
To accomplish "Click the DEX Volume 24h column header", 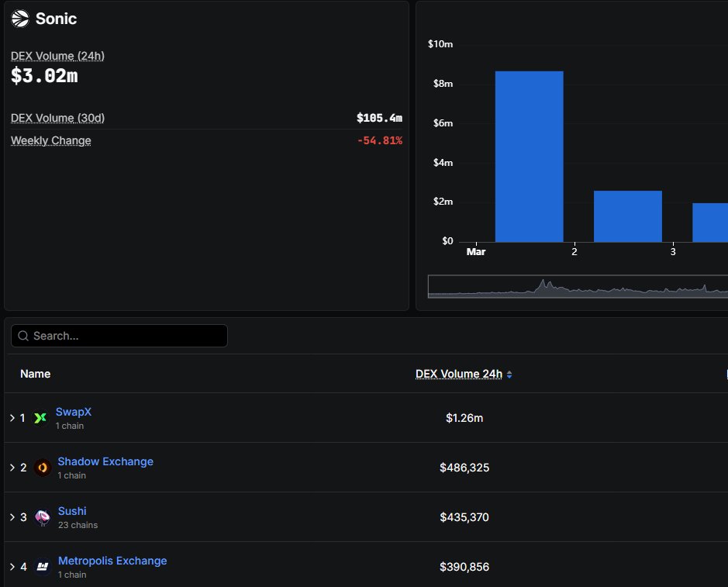I will [459, 374].
